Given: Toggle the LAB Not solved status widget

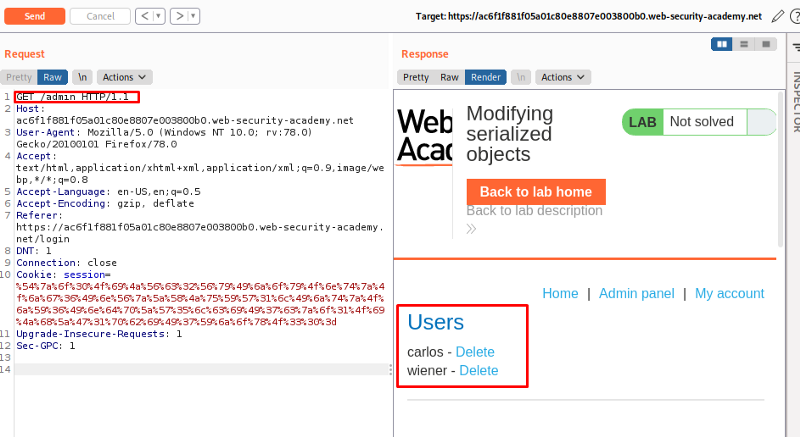Looking at the screenshot, I should click(698, 122).
